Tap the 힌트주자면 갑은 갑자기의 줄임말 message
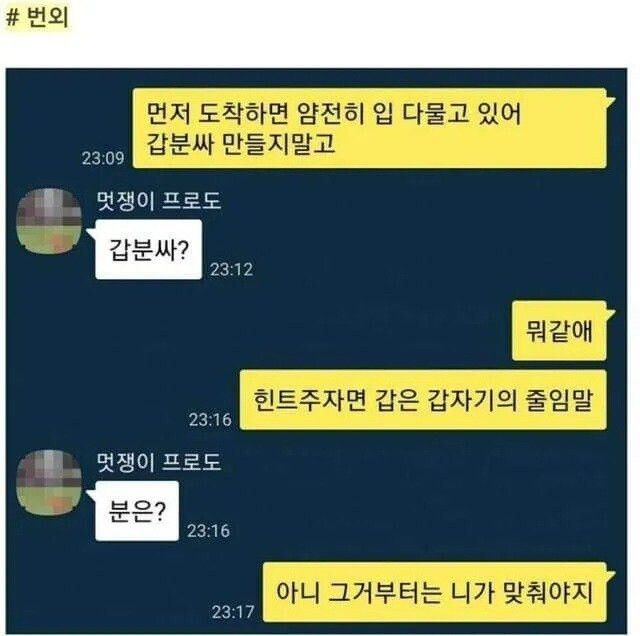The width and height of the screenshot is (640, 636). pyautogui.click(x=423, y=400)
